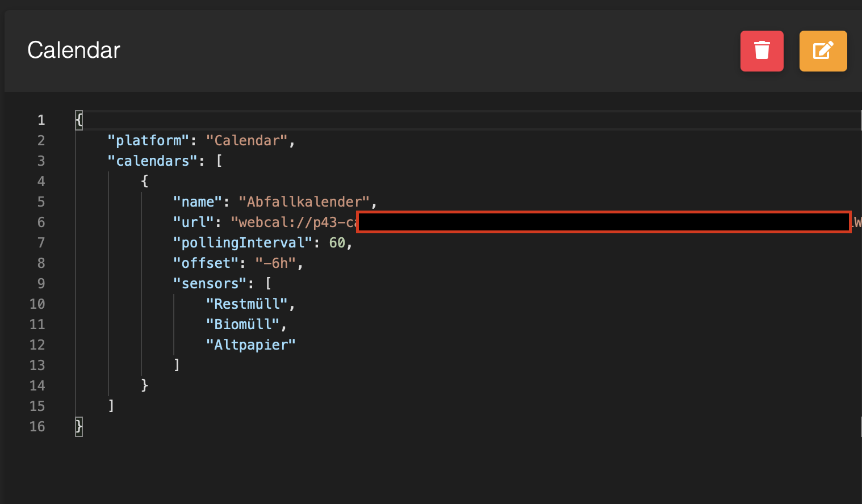Click the "pollingInterval" key
This screenshot has height=504, width=862.
tap(242, 243)
